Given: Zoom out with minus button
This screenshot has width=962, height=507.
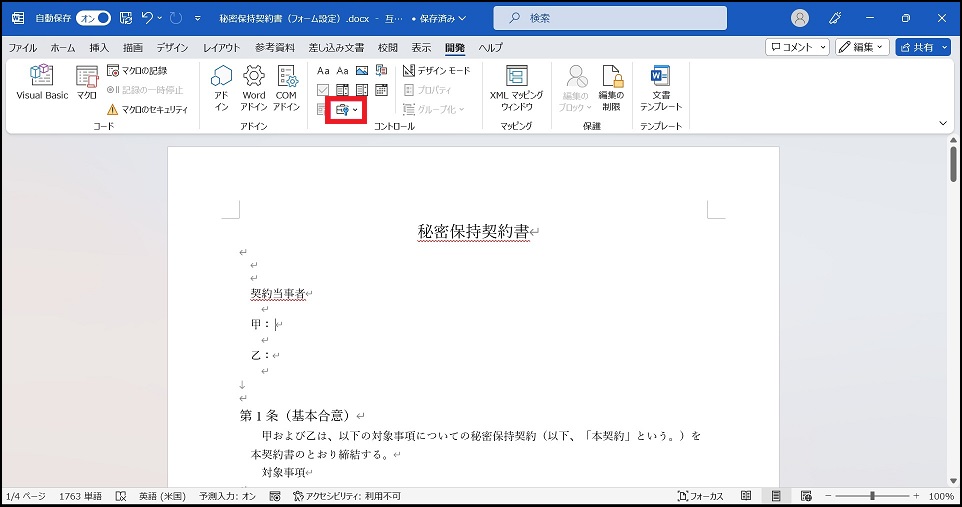Looking at the screenshot, I should click(x=828, y=496).
